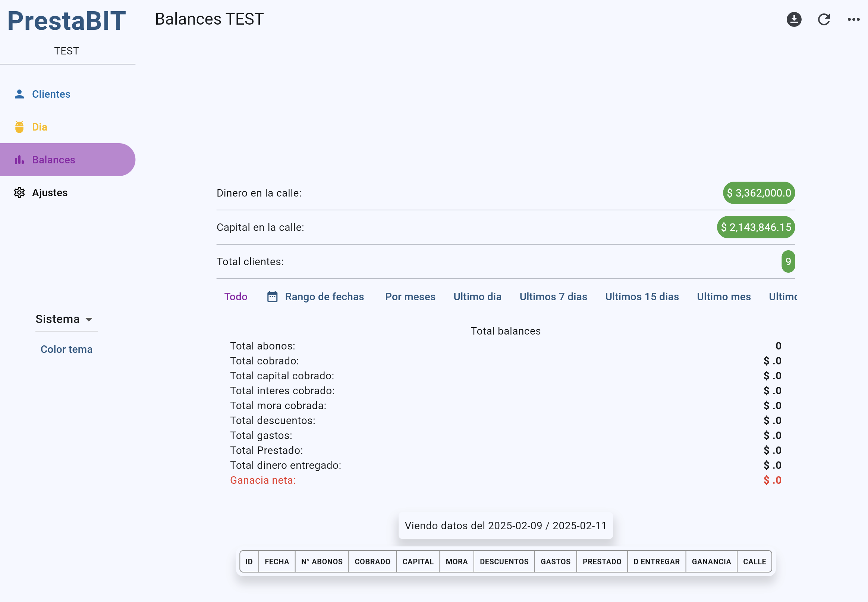Select the Ultimo mes filter
This screenshot has width=868, height=602.
tap(723, 297)
